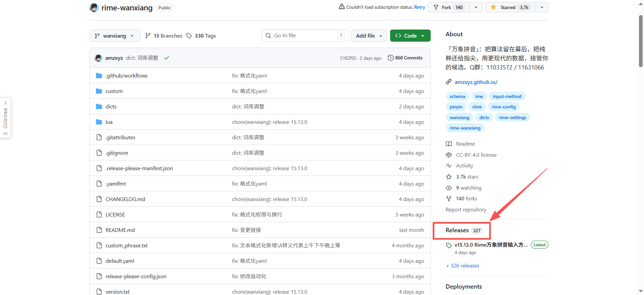Open the default.yaml file
This screenshot has width=644, height=295.
tap(120, 261)
